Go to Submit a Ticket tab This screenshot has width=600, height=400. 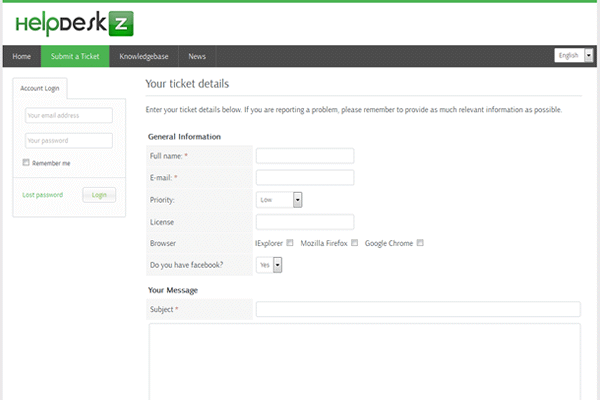pos(75,56)
